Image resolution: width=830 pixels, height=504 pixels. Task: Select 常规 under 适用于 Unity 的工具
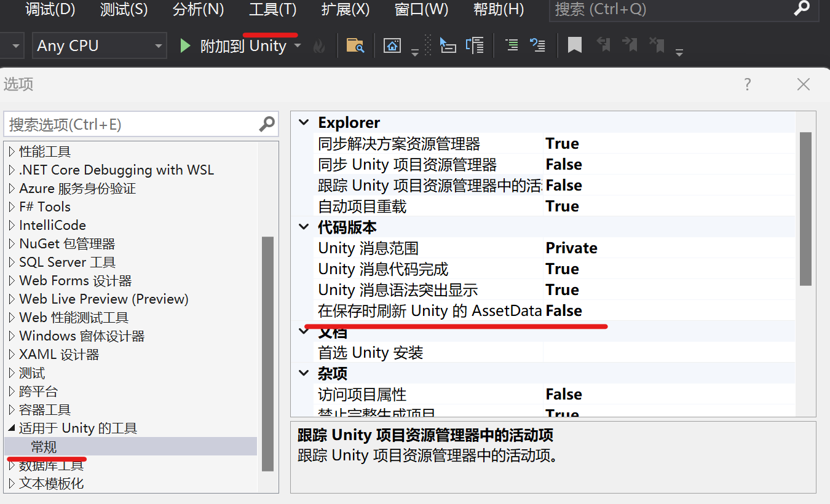[x=43, y=447]
